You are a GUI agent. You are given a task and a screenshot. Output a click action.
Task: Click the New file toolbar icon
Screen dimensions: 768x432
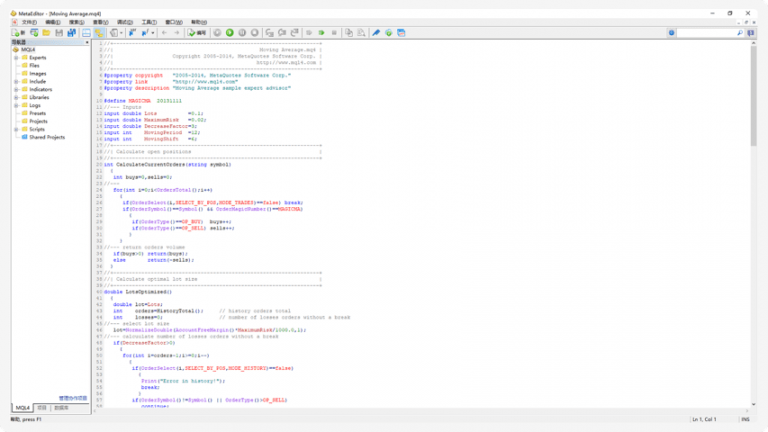click(x=14, y=32)
